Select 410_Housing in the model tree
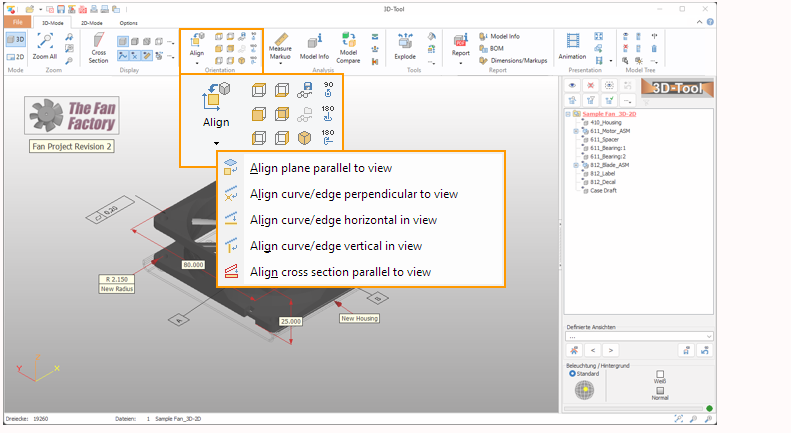Viewport: 791px width, 433px height. 606,123
